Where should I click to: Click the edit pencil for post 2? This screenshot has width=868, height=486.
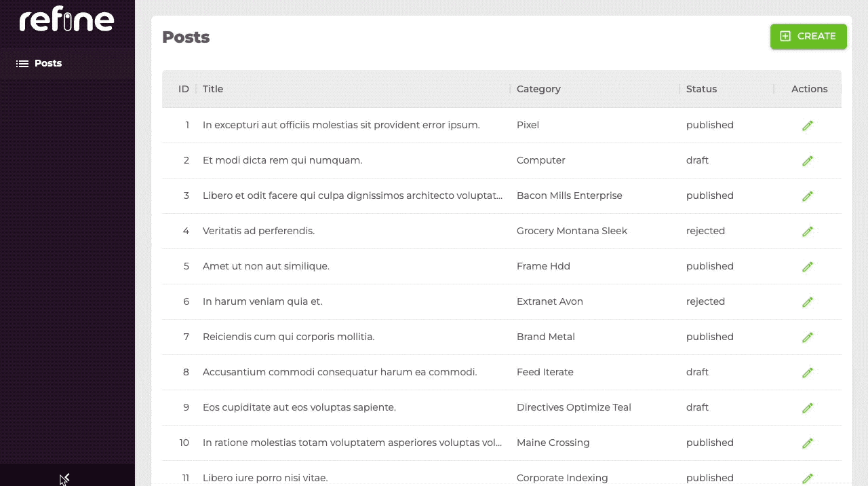point(807,161)
